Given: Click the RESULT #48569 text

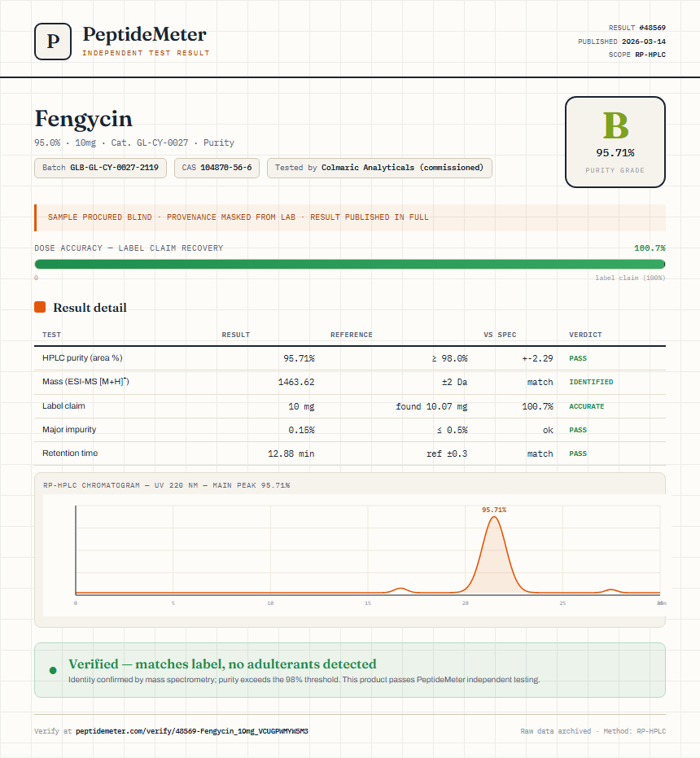Looking at the screenshot, I should pyautogui.click(x=637, y=28).
